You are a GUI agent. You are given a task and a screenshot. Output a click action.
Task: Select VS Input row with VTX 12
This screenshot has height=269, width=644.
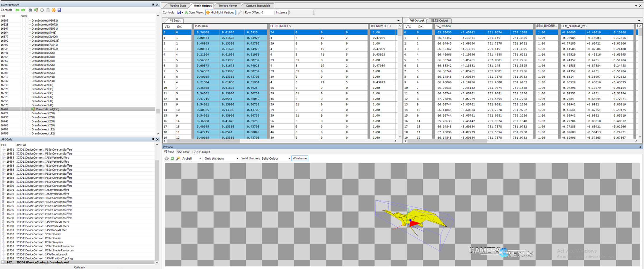point(280,99)
